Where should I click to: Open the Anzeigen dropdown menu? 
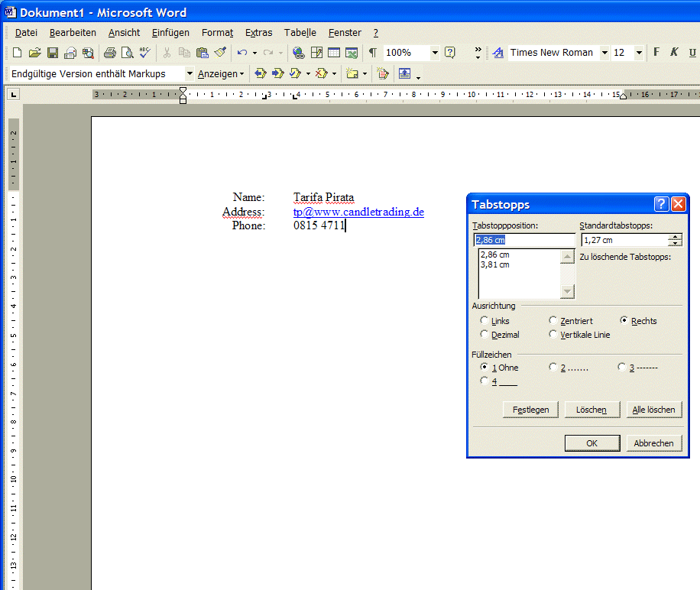click(x=221, y=74)
